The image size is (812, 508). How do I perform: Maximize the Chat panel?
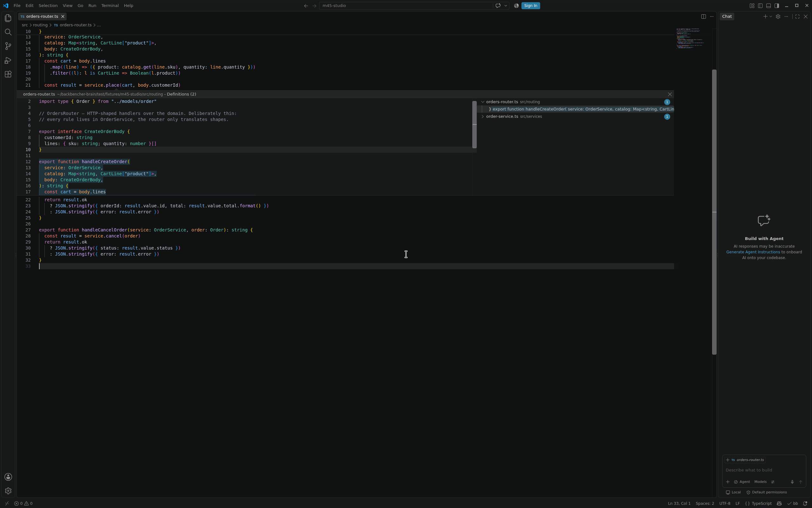click(798, 17)
